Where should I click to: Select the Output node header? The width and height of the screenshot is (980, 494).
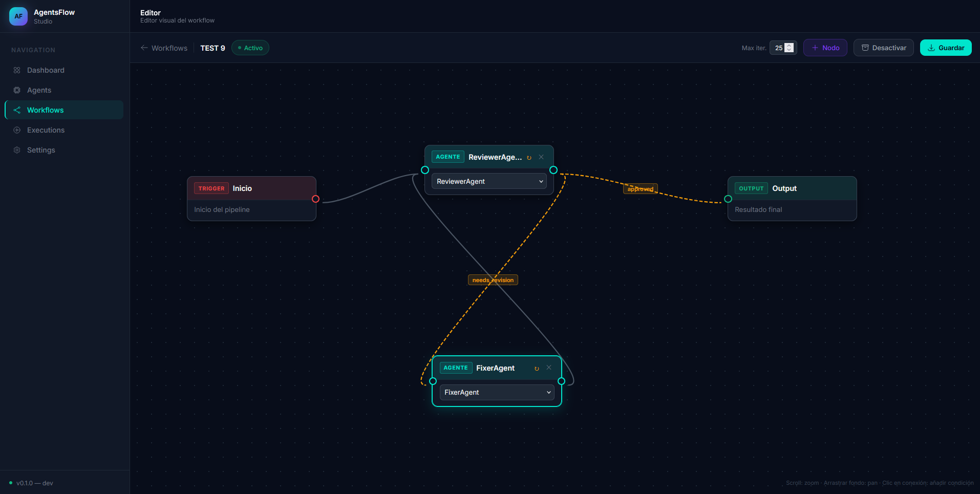tap(792, 188)
